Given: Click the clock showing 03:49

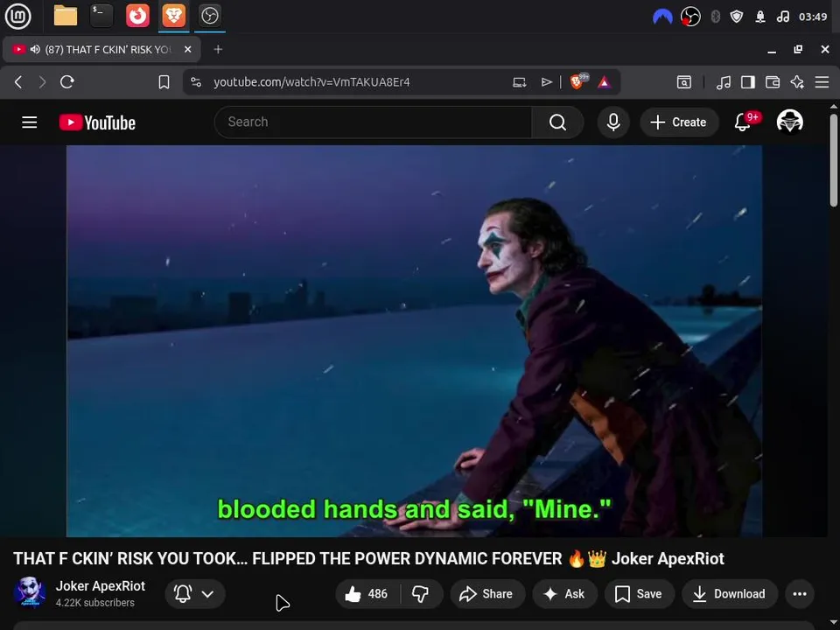Looking at the screenshot, I should click(x=813, y=17).
